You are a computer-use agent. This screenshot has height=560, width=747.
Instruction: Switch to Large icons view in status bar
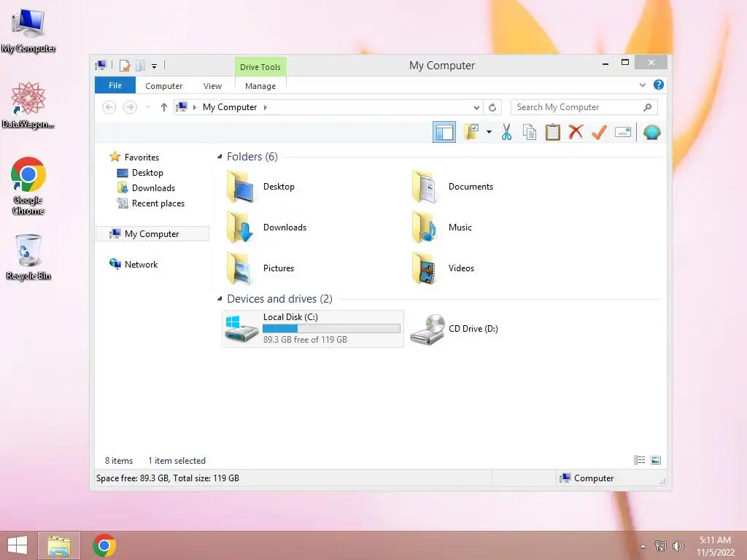tap(656, 460)
